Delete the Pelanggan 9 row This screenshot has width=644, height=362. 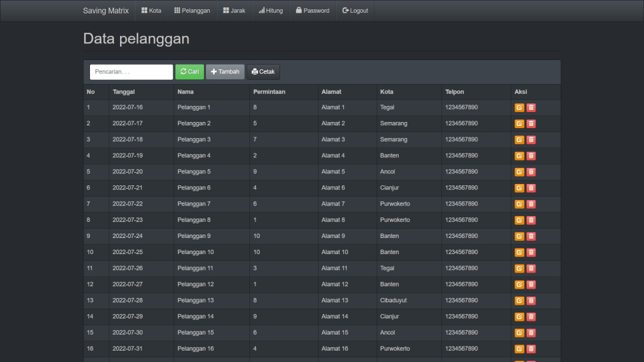click(531, 236)
